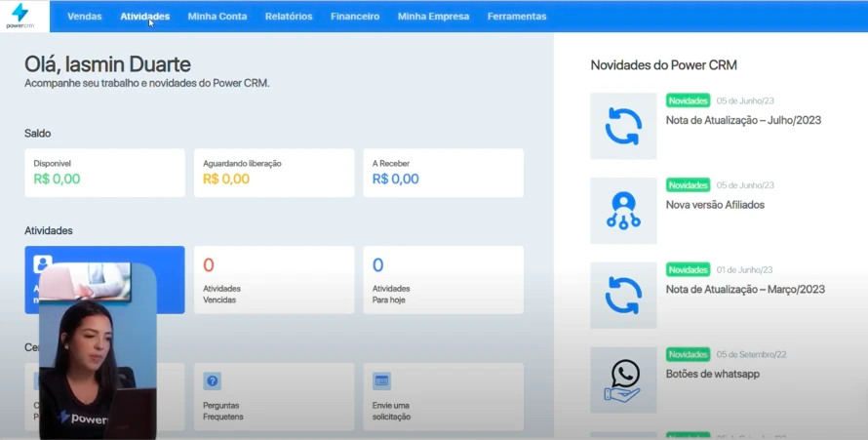This screenshot has height=440, width=868.
Task: Open Botões de whatsapp news item
Action: coord(713,374)
